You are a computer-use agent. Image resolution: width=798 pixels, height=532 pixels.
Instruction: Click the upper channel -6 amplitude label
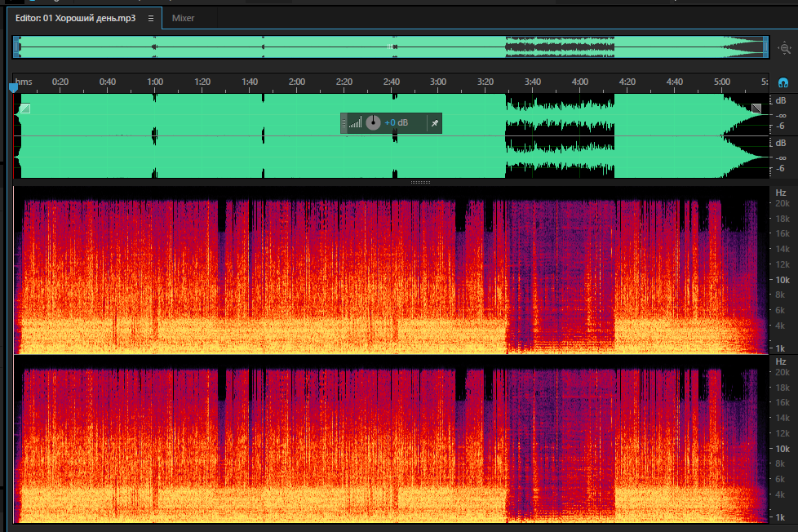click(780, 126)
